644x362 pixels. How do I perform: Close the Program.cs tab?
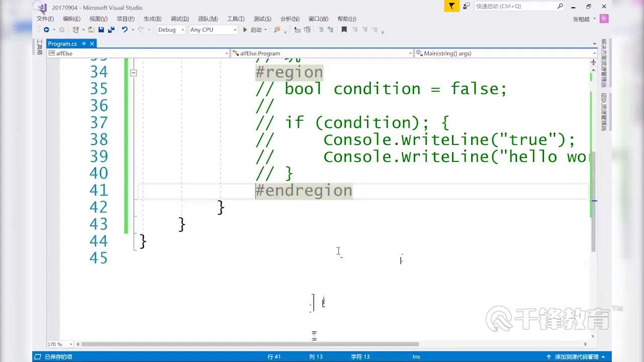click(92, 44)
